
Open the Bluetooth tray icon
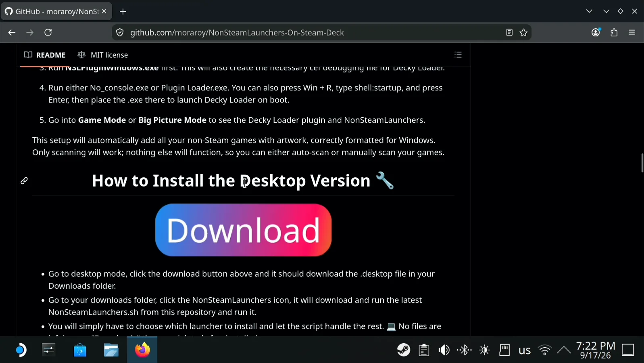pyautogui.click(x=464, y=350)
